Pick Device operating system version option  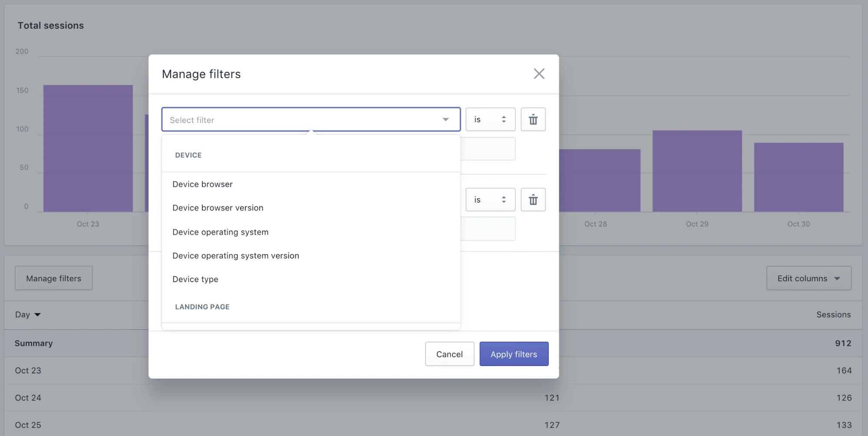click(235, 256)
